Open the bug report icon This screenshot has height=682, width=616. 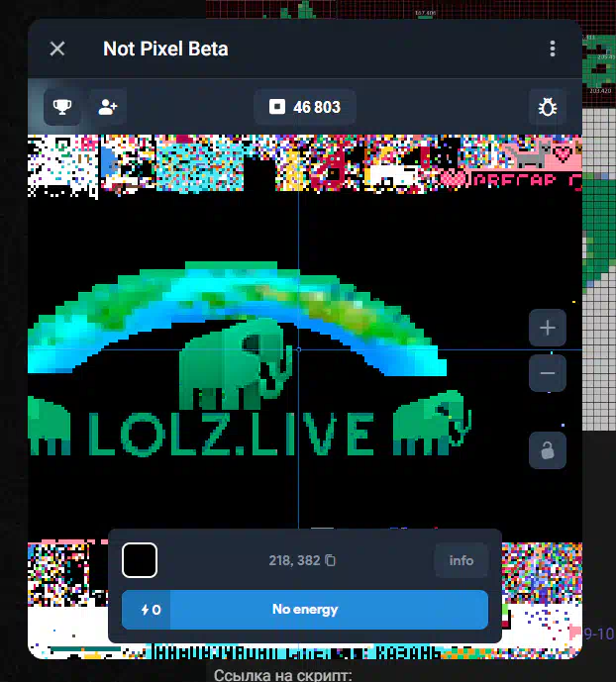(548, 107)
